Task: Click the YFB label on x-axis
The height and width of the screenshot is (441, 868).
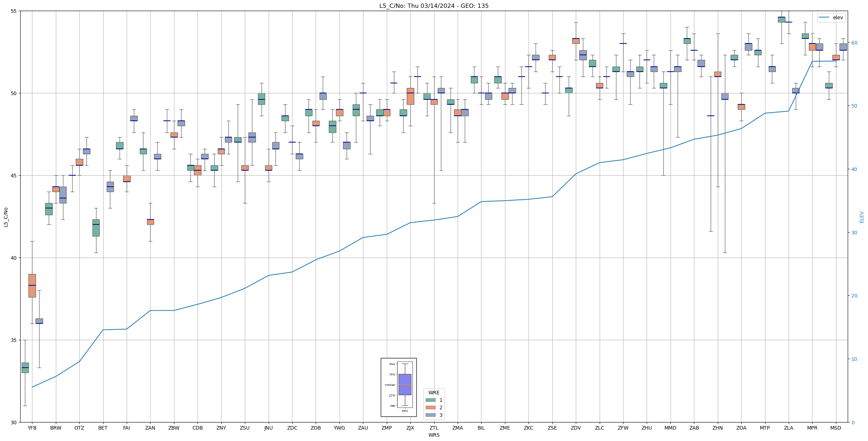Action: click(32, 428)
